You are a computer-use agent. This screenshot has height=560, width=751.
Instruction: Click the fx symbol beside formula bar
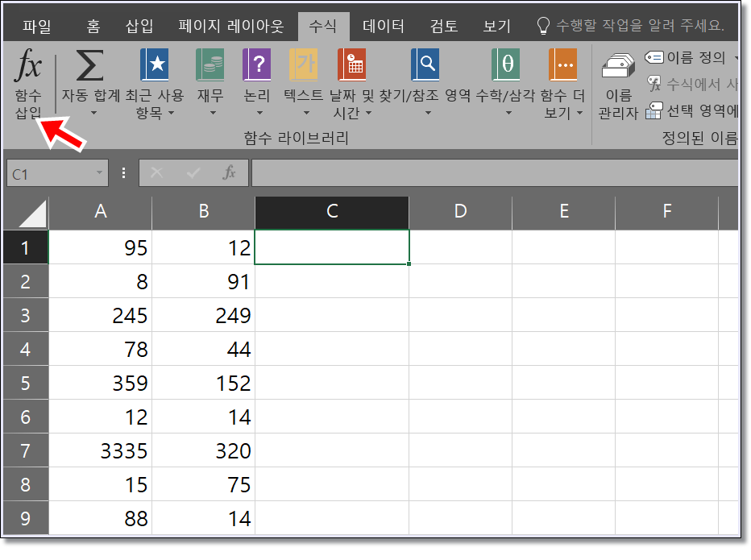click(229, 172)
